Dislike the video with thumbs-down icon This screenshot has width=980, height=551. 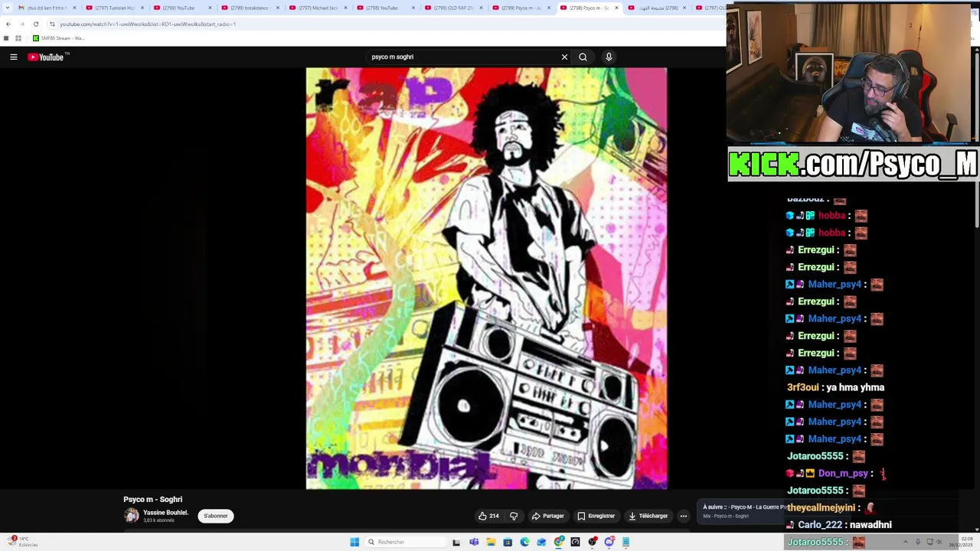pos(514,516)
